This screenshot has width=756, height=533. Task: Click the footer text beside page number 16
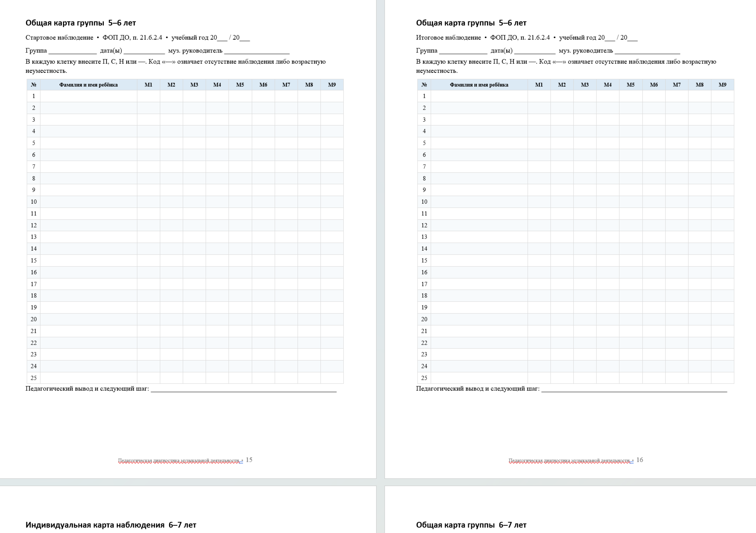[x=571, y=461]
